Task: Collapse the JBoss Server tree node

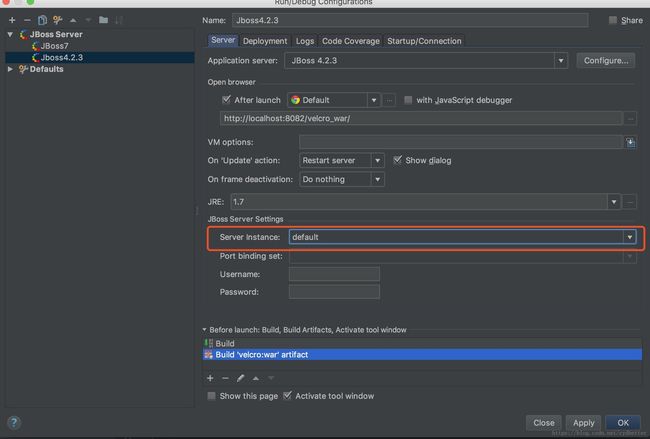Action: (x=10, y=34)
